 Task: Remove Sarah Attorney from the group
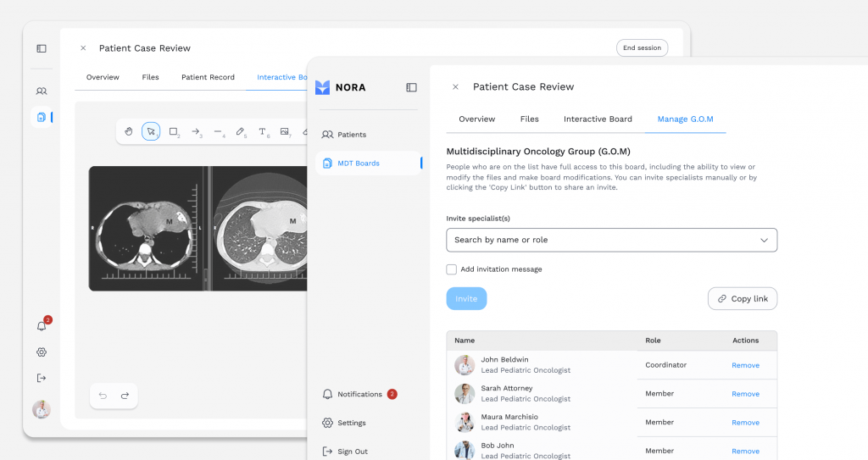pyautogui.click(x=746, y=394)
